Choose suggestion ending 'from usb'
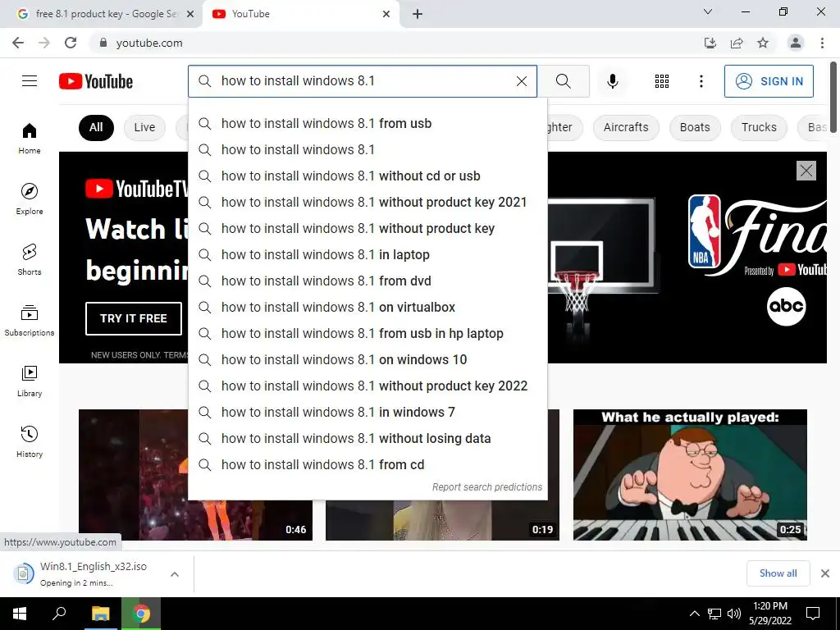840x630 pixels. pyautogui.click(x=368, y=123)
